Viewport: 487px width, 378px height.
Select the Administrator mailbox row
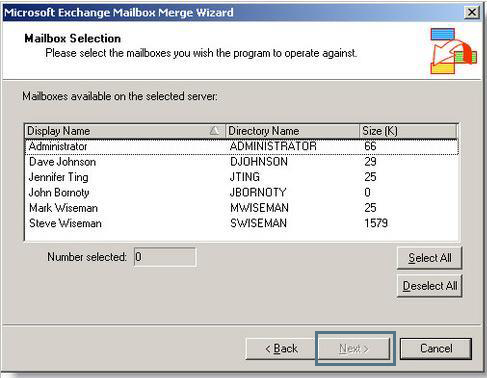[x=242, y=146]
